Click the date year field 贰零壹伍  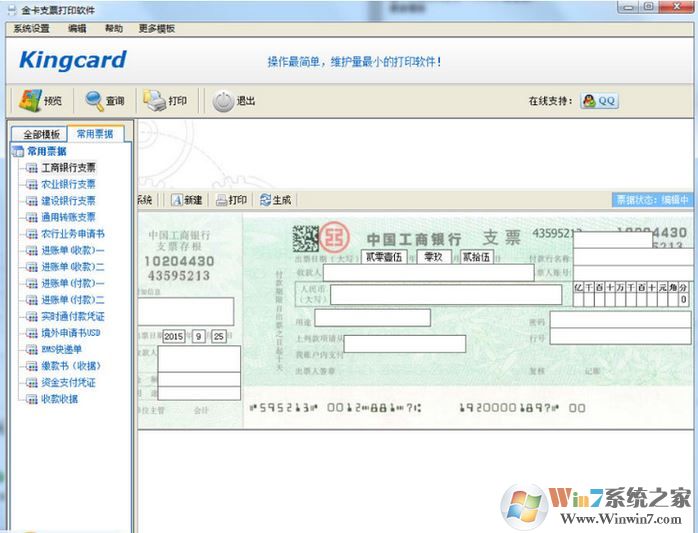coord(384,257)
